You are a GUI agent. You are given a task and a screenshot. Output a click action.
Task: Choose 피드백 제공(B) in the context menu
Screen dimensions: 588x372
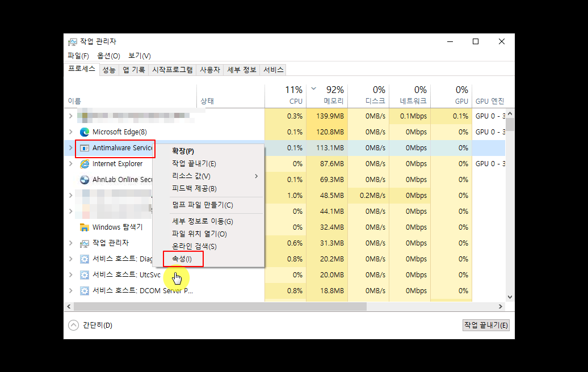[208, 188]
